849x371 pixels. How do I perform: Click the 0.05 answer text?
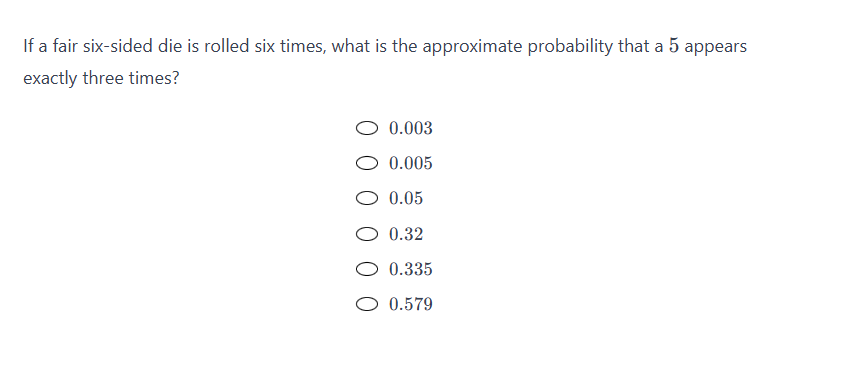pyautogui.click(x=406, y=199)
